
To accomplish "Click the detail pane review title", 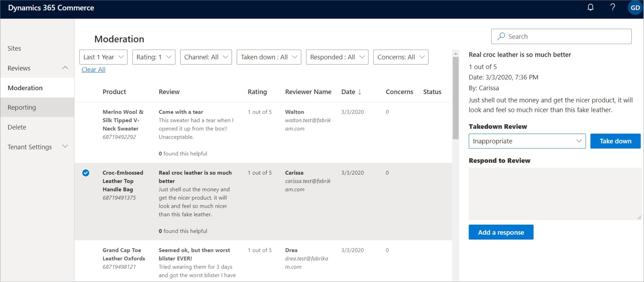I will click(x=520, y=54).
